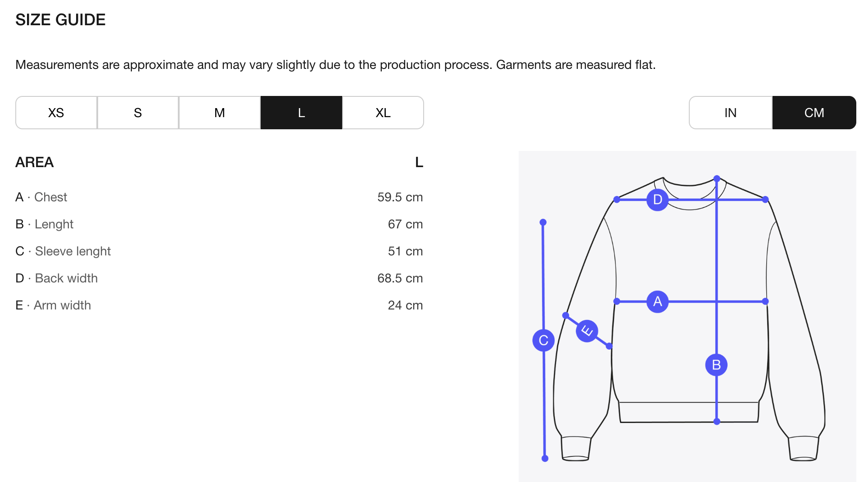Image resolution: width=868 pixels, height=482 pixels.
Task: Click the SIZE GUIDE heading
Action: coord(60,20)
